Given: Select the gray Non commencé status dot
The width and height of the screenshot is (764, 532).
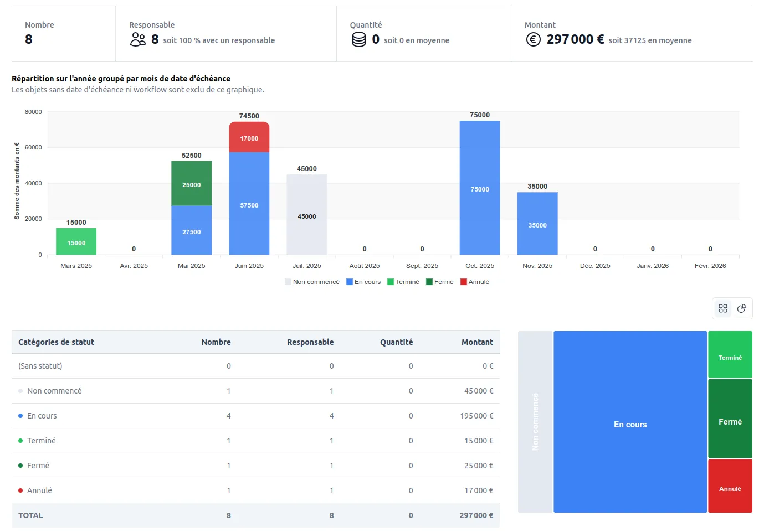Looking at the screenshot, I should [20, 391].
